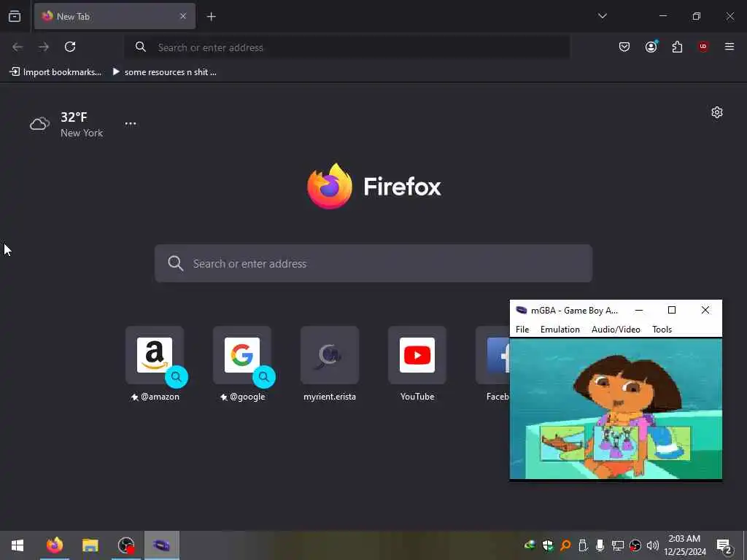Open the Firefox account icon
747x560 pixels.
pos(651,47)
